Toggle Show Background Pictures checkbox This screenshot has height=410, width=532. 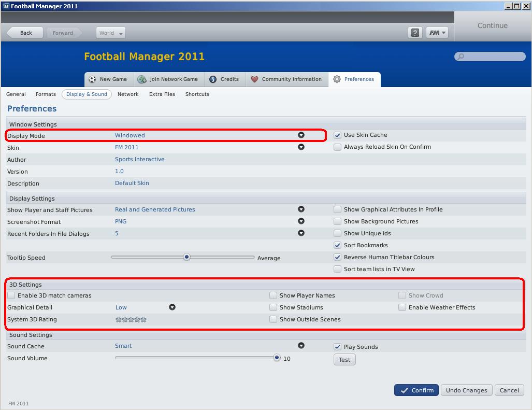pyautogui.click(x=337, y=222)
